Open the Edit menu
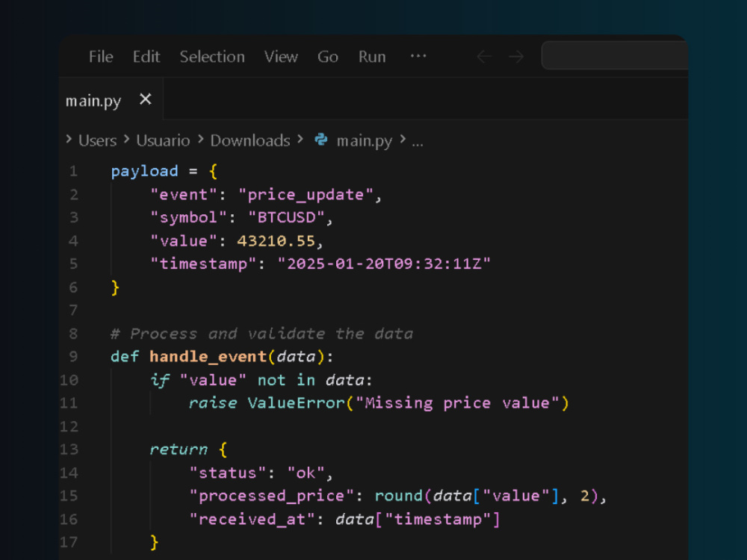The image size is (747, 560). (x=146, y=57)
